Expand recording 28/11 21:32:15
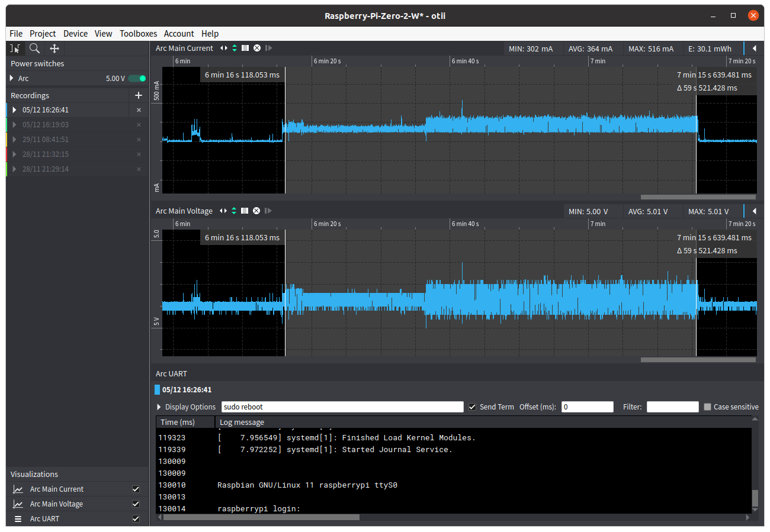The width and height of the screenshot is (770, 532). pyautogui.click(x=15, y=154)
